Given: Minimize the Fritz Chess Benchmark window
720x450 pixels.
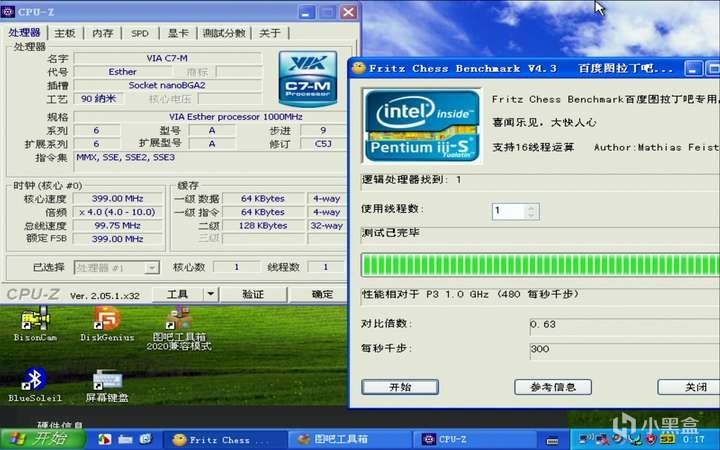Looking at the screenshot, I should [693, 69].
